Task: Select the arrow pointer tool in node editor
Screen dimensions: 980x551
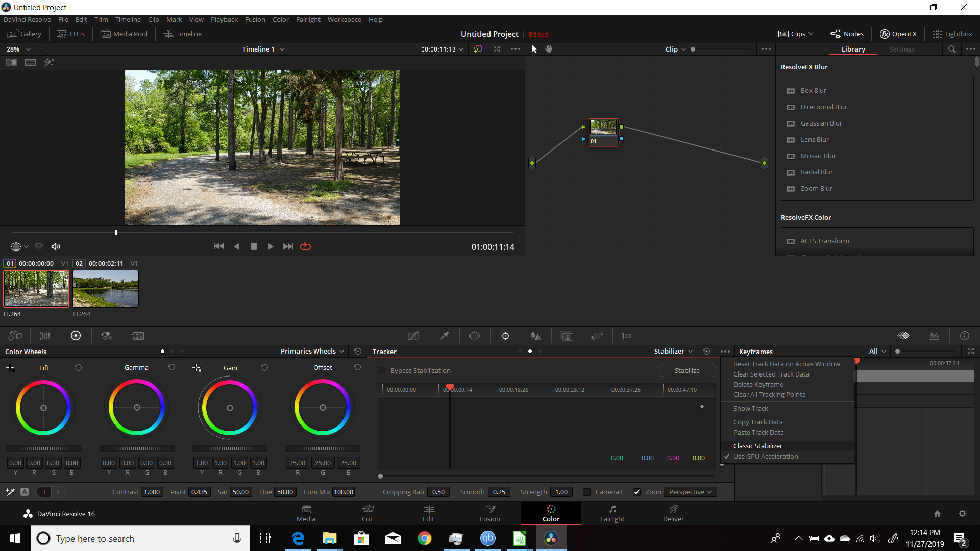Action: click(534, 49)
